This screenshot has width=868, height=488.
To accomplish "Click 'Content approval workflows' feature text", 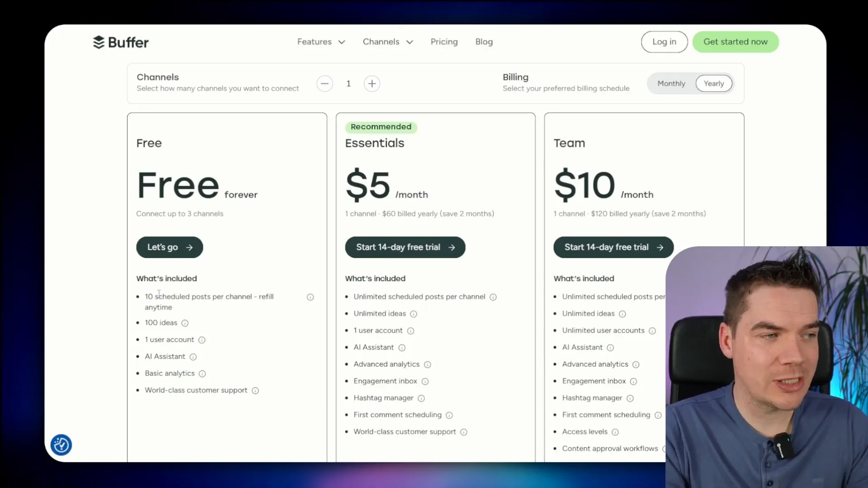I will pyautogui.click(x=610, y=448).
